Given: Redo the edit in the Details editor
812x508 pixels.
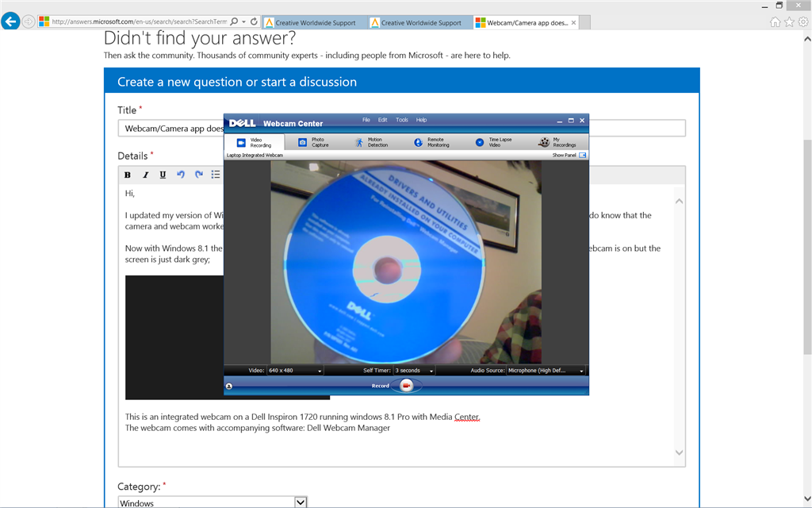Looking at the screenshot, I should pyautogui.click(x=199, y=175).
